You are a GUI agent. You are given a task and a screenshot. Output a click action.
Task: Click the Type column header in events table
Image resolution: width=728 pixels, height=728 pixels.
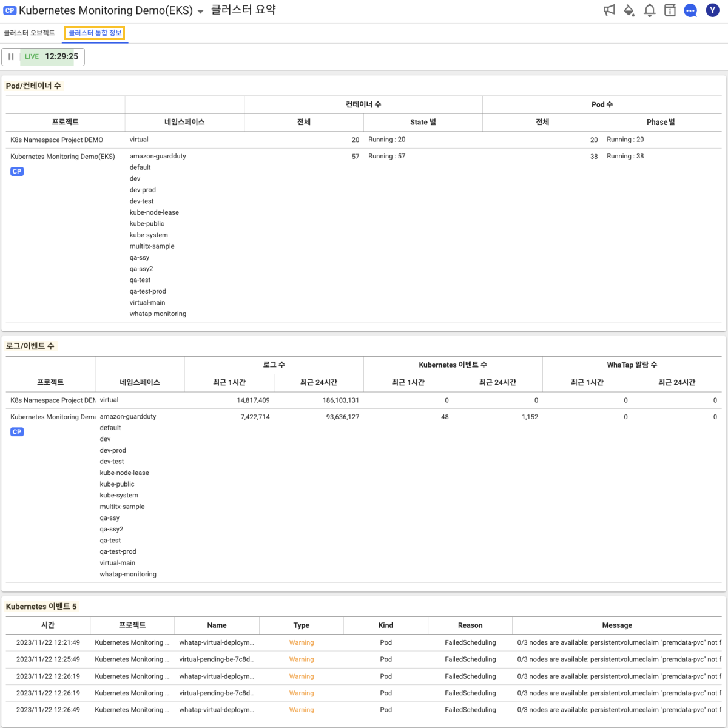pos(302,625)
